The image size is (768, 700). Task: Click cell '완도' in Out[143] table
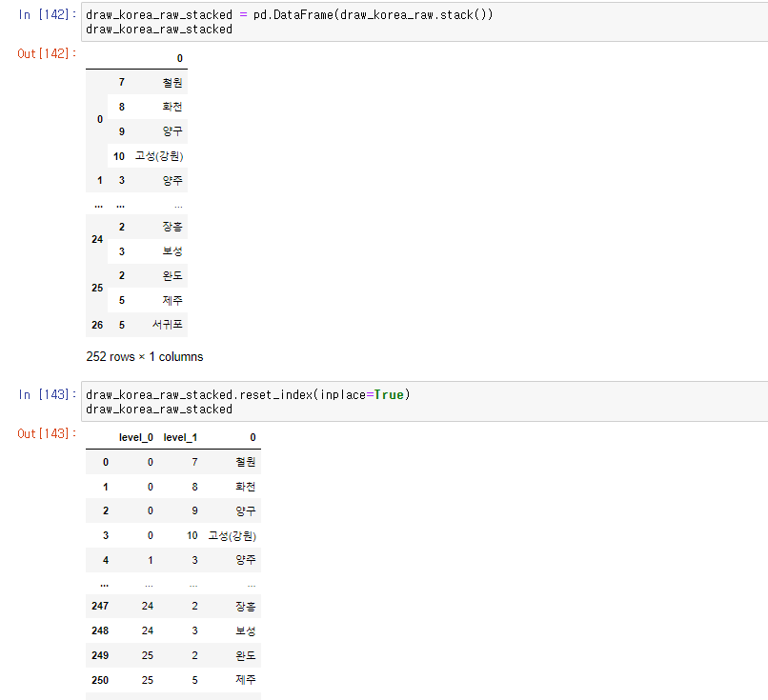pos(246,655)
